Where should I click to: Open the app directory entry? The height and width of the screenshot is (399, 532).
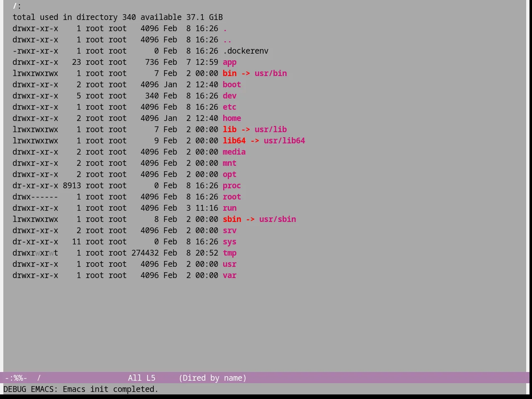coord(229,62)
